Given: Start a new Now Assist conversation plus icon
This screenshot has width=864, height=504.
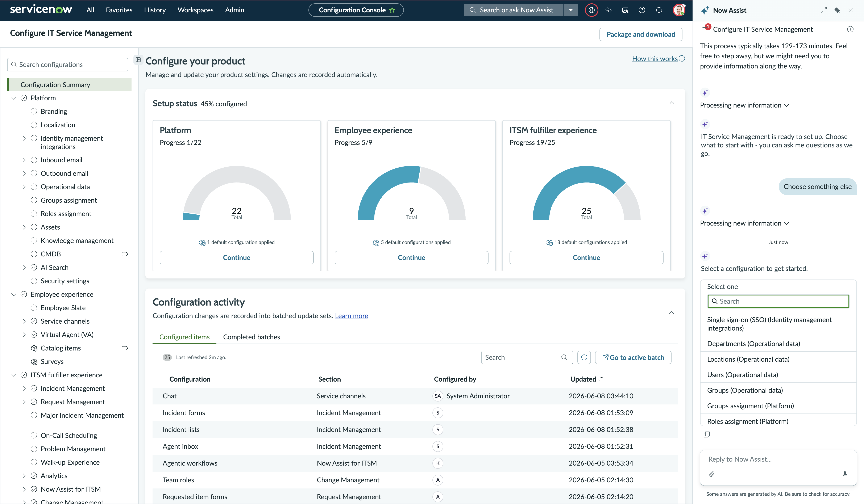Looking at the screenshot, I should [850, 29].
